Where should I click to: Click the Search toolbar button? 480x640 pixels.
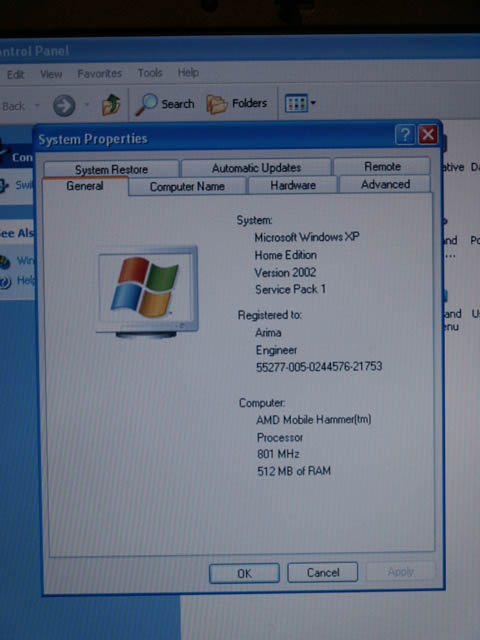(165, 104)
